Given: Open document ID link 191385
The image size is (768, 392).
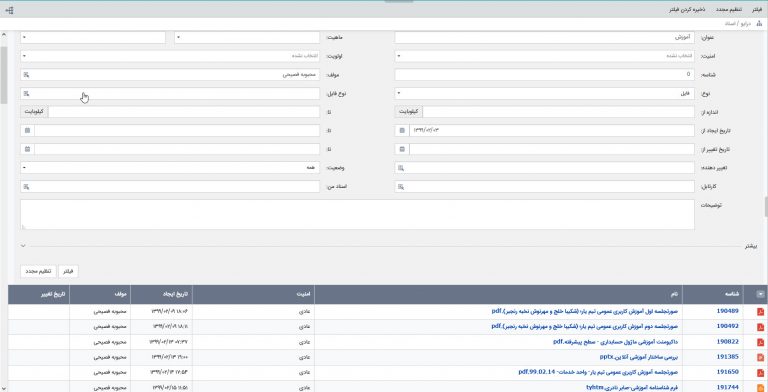Looking at the screenshot, I should (727, 357).
